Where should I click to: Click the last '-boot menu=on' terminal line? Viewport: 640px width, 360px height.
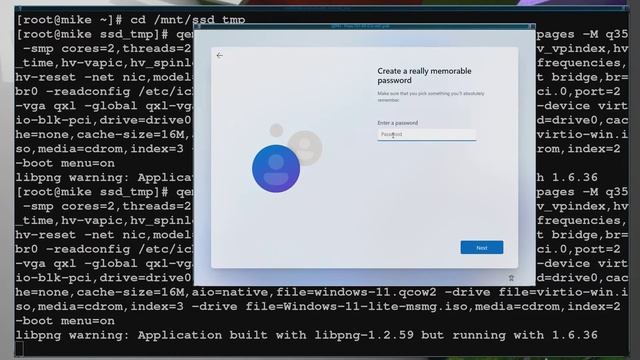(65, 321)
